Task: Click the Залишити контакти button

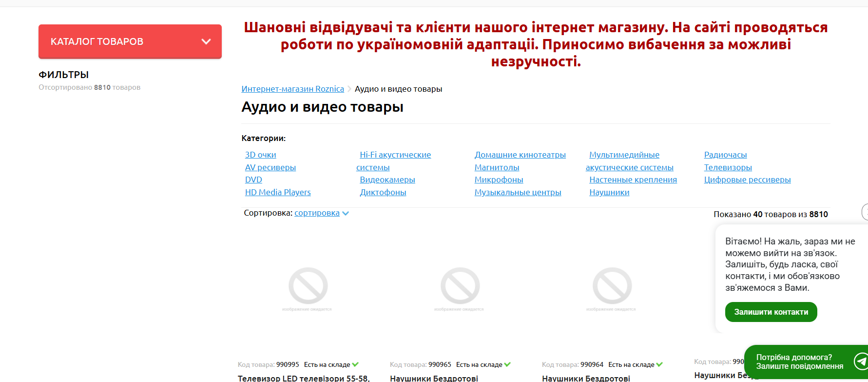Action: (771, 312)
